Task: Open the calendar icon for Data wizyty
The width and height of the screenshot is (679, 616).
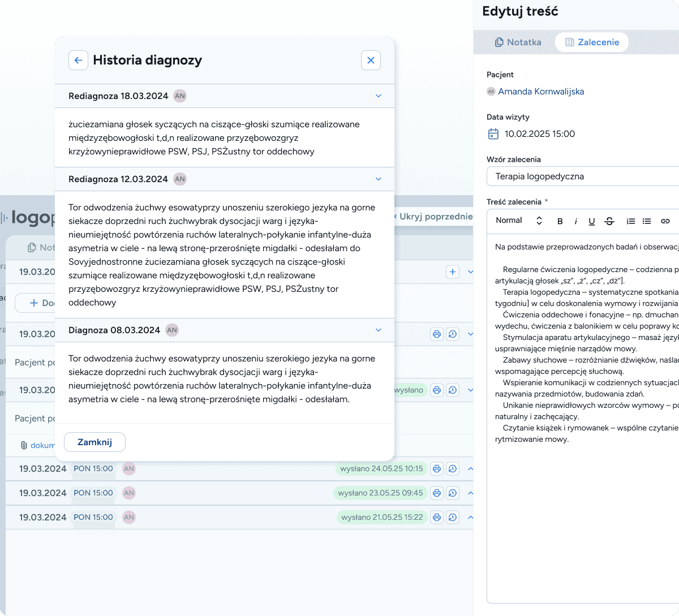Action: pyautogui.click(x=493, y=134)
